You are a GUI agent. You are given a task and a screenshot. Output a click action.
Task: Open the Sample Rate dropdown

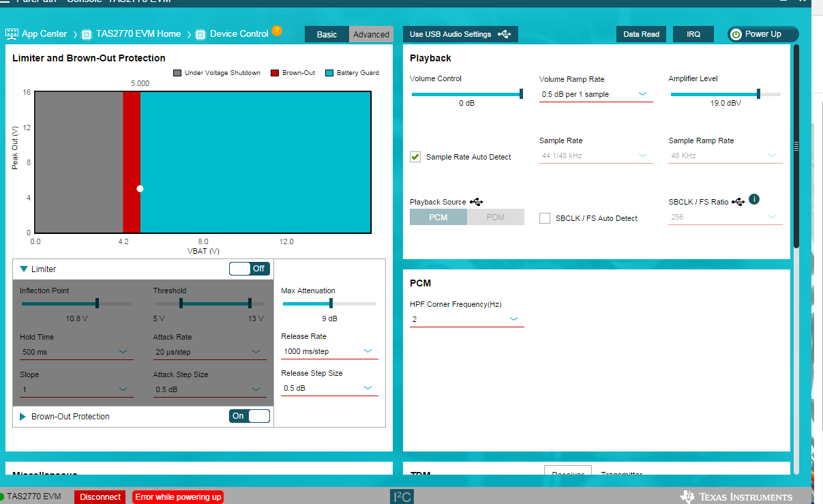(596, 155)
